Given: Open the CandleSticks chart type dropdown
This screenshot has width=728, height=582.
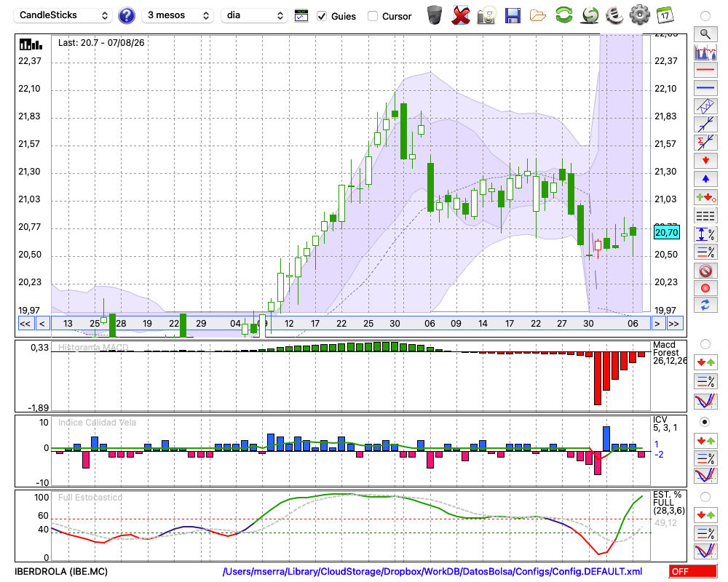Looking at the screenshot, I should click(63, 15).
